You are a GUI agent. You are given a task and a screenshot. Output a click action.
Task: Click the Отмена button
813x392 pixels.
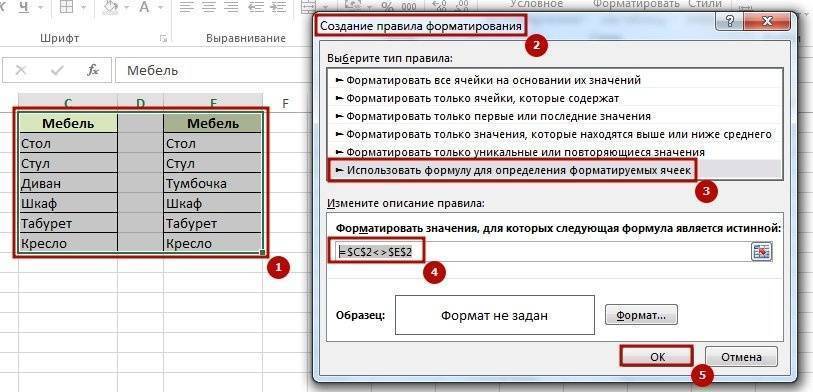point(741,357)
